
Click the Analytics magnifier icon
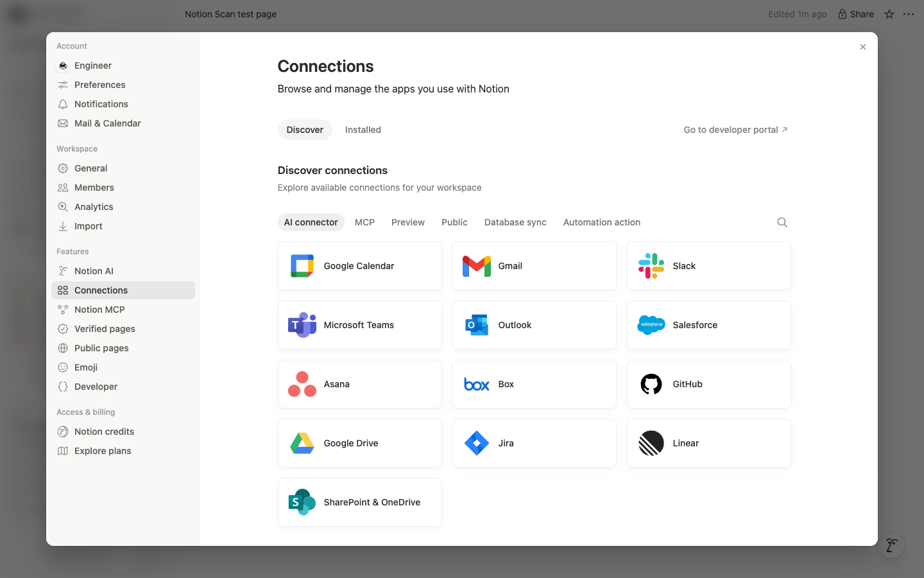63,207
